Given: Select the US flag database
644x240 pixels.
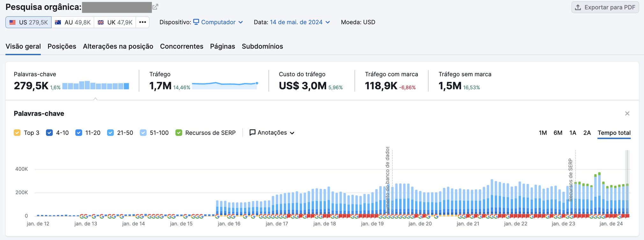Looking at the screenshot, I should tap(28, 22).
